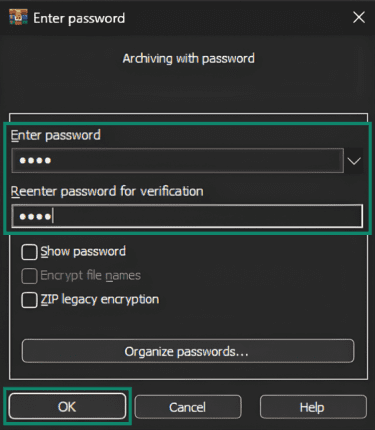375x430 pixels.
Task: Open the Organize passwords dialog
Action: (188, 351)
